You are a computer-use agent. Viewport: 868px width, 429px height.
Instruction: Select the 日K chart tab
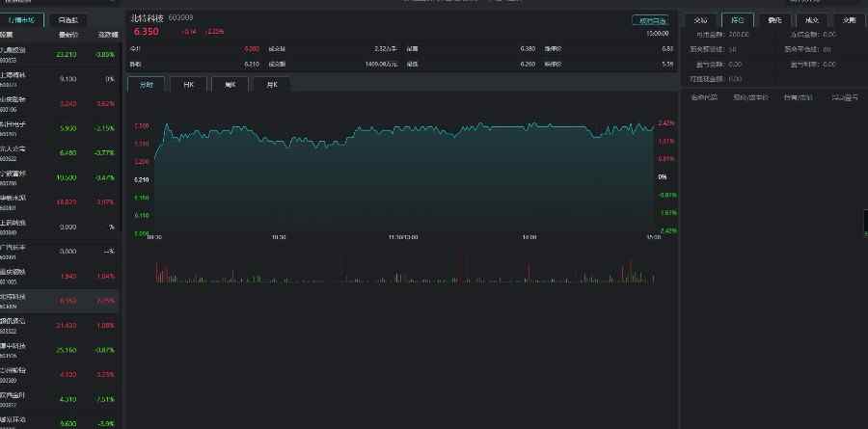pyautogui.click(x=188, y=85)
